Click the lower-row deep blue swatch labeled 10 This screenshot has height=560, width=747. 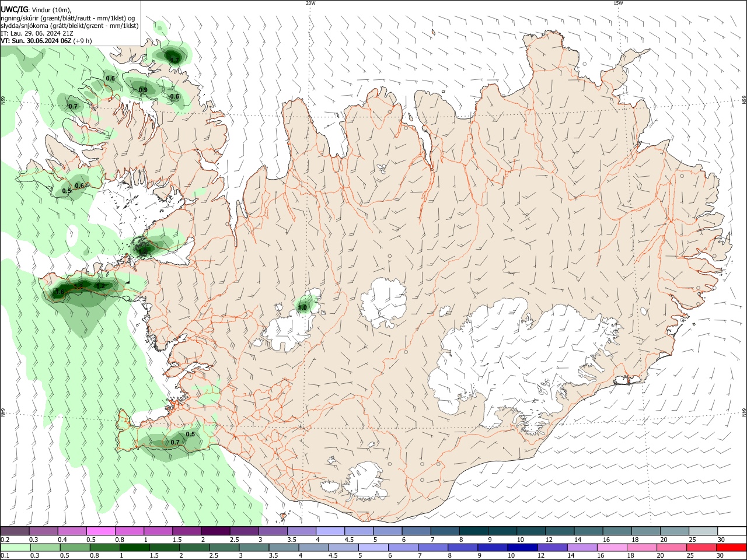point(523,548)
